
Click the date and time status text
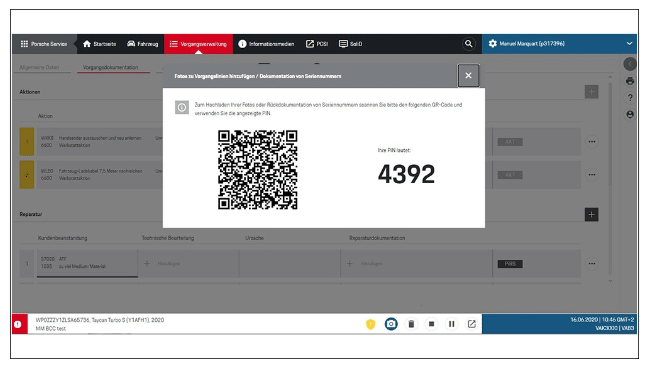pos(602,320)
